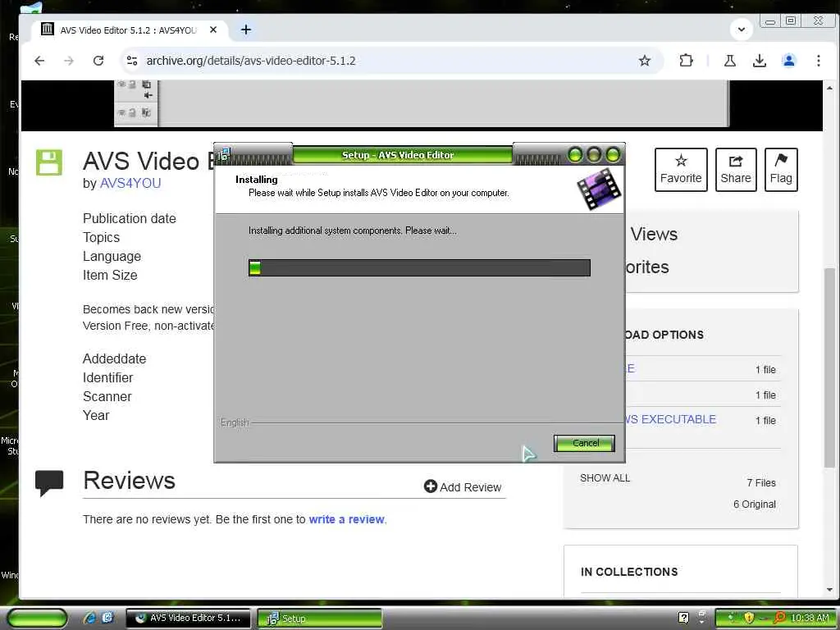The image size is (840, 630).
Task: Click the AVS Video Editor film logo
Action: pos(599,189)
